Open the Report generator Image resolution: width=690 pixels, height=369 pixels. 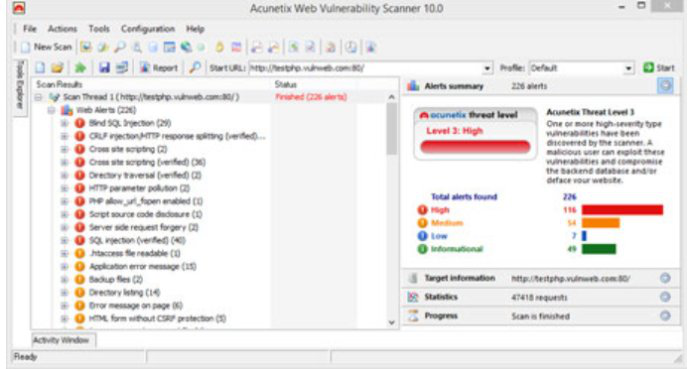[159, 68]
